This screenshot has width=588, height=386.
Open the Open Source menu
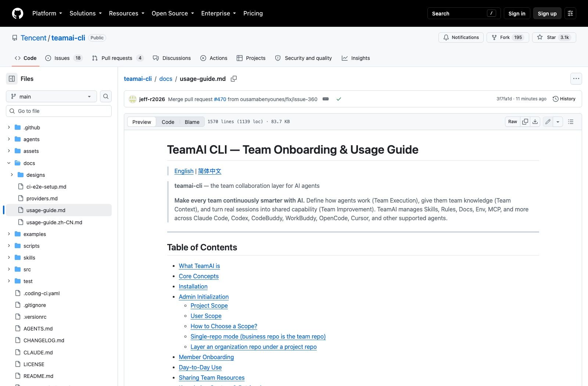173,13
